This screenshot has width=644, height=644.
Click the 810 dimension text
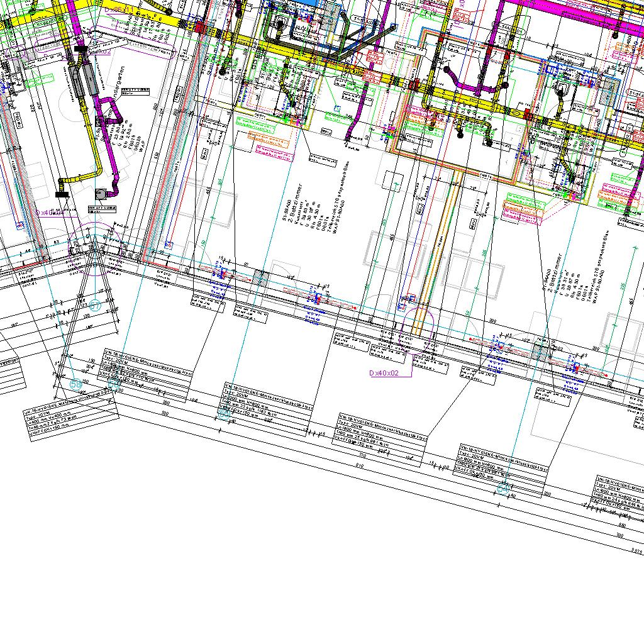point(358,466)
